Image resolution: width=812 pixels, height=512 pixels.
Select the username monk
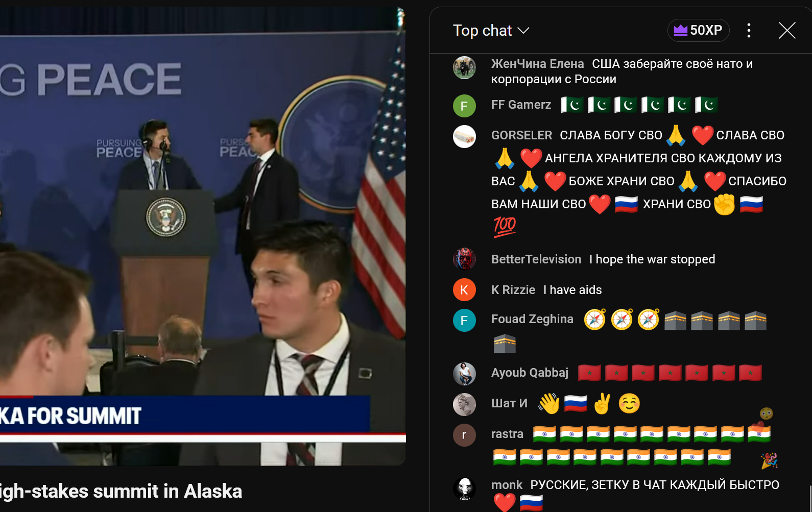(507, 485)
